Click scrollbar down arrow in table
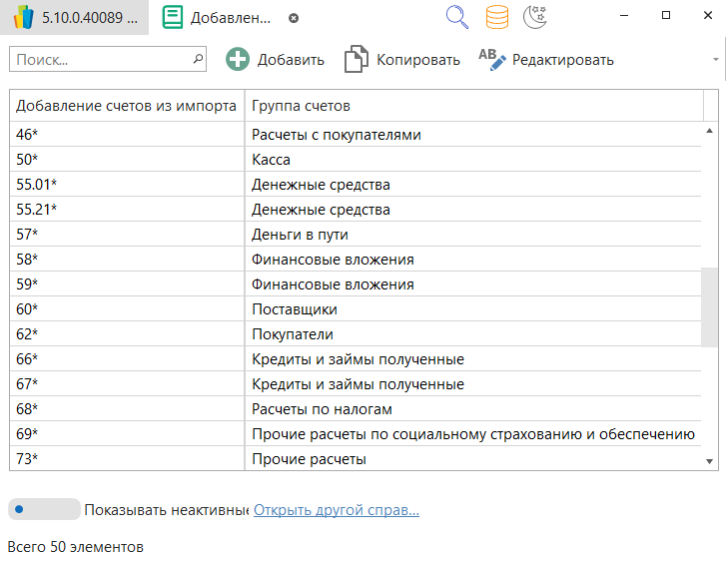The width and height of the screenshot is (728, 561). pos(710,461)
